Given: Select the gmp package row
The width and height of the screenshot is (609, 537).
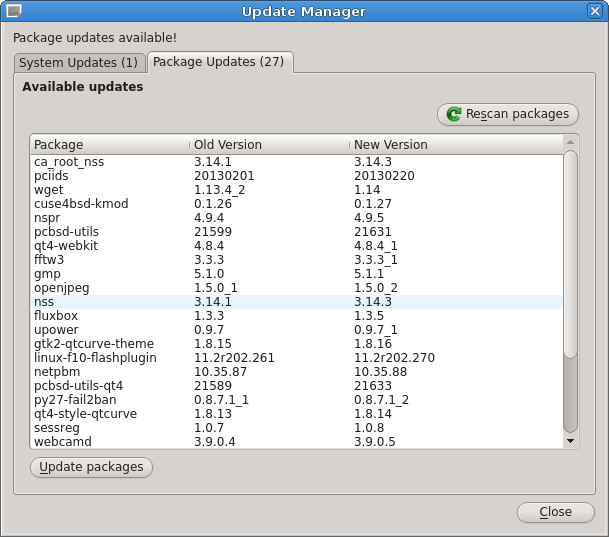Looking at the screenshot, I should coord(296,273).
